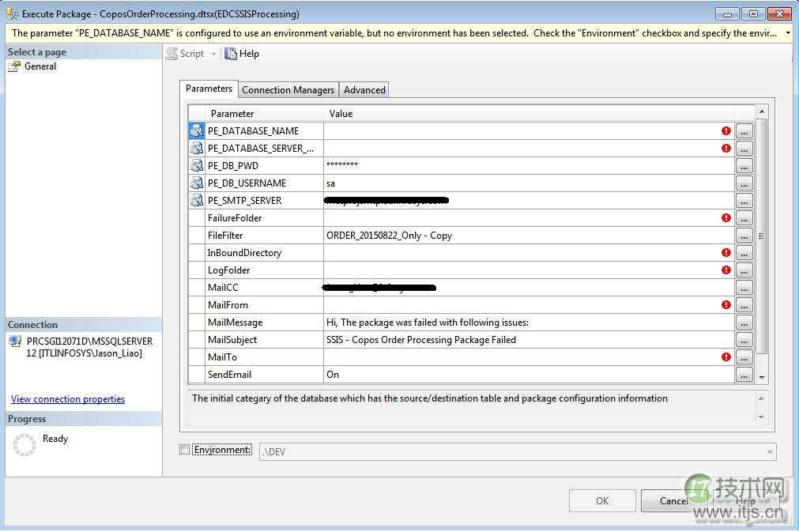The height and width of the screenshot is (532, 799).
Task: Switch to the Connection Managers tab
Action: click(x=288, y=89)
